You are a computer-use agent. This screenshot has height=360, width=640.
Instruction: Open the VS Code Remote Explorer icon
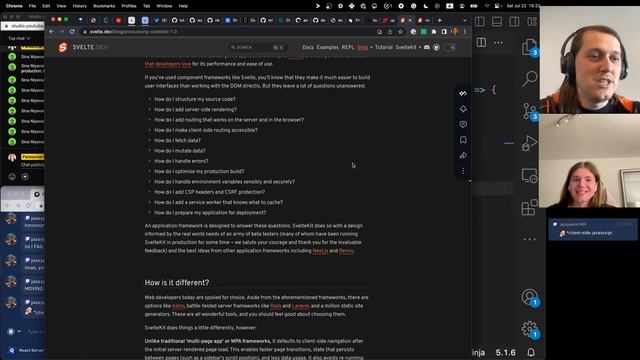530,176
